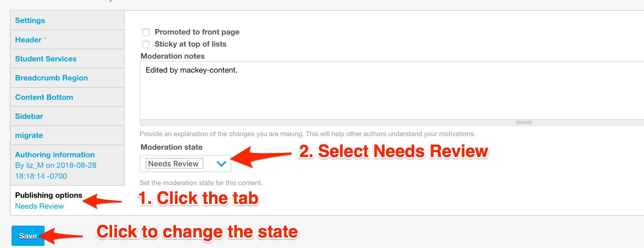Open the Settings vertical tab
The image size is (644, 248).
30,21
